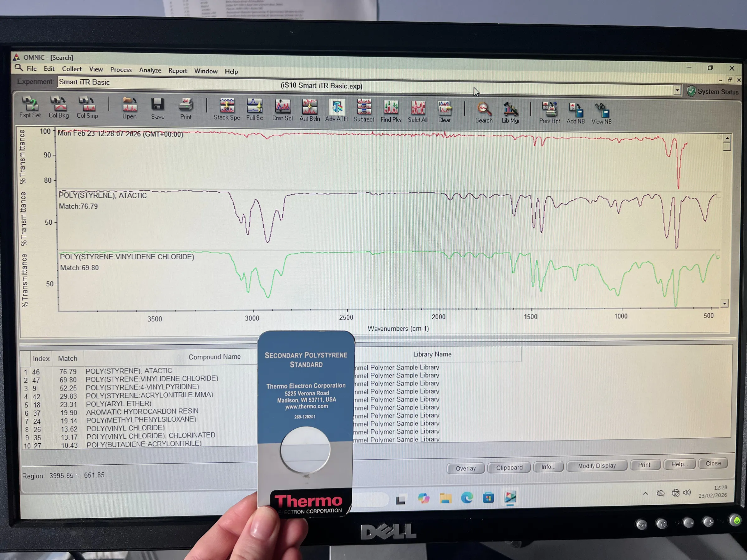
Task: Click the Col Smp toolbar icon
Action: (x=87, y=108)
